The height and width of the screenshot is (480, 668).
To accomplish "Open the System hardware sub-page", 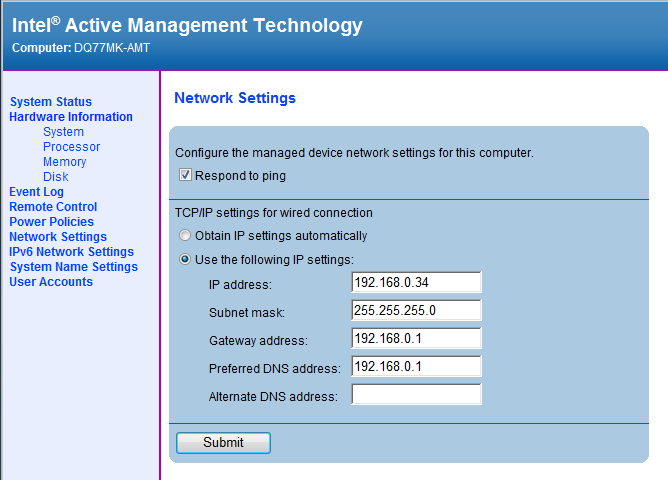I will [63, 132].
